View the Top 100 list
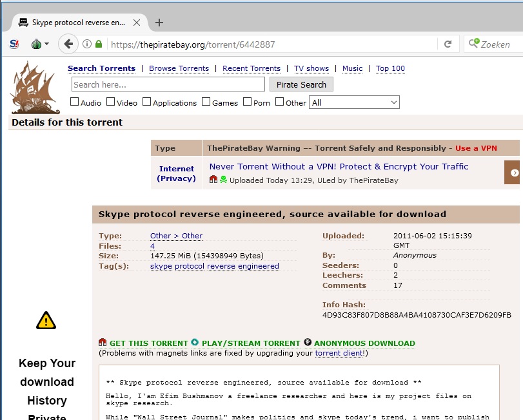 click(390, 68)
